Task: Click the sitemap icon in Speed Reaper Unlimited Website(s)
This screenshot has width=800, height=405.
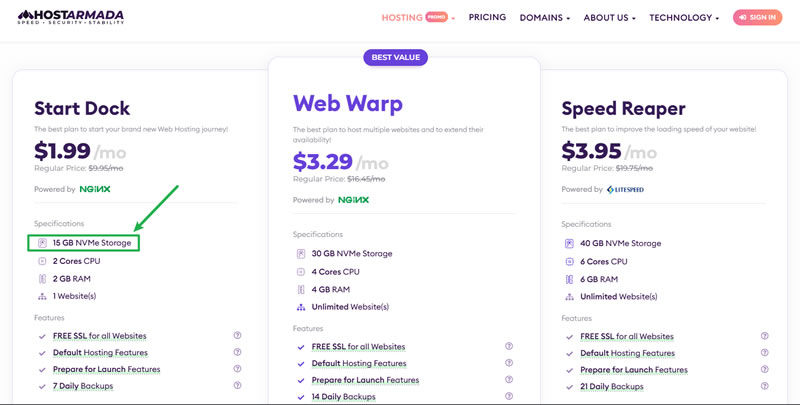Action: [569, 297]
